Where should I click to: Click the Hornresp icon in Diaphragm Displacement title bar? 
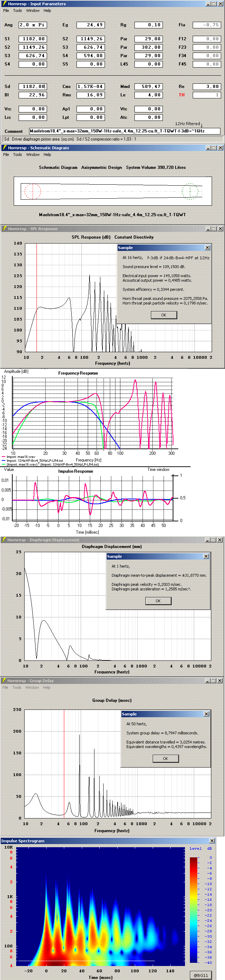click(x=4, y=540)
